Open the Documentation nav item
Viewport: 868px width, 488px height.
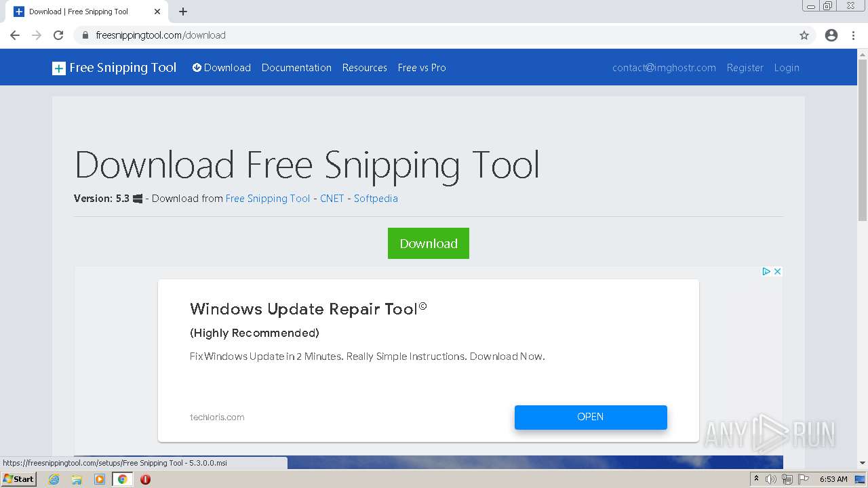(296, 68)
